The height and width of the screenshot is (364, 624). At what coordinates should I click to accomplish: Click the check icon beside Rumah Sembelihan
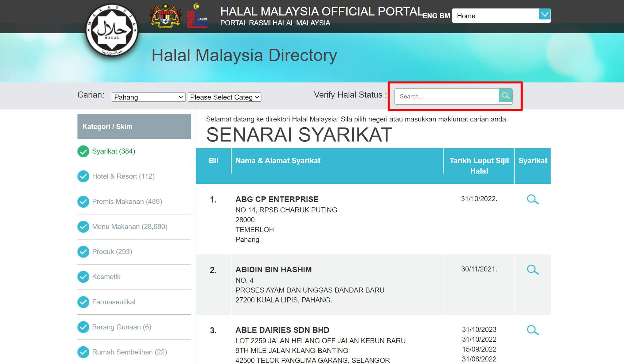click(83, 352)
